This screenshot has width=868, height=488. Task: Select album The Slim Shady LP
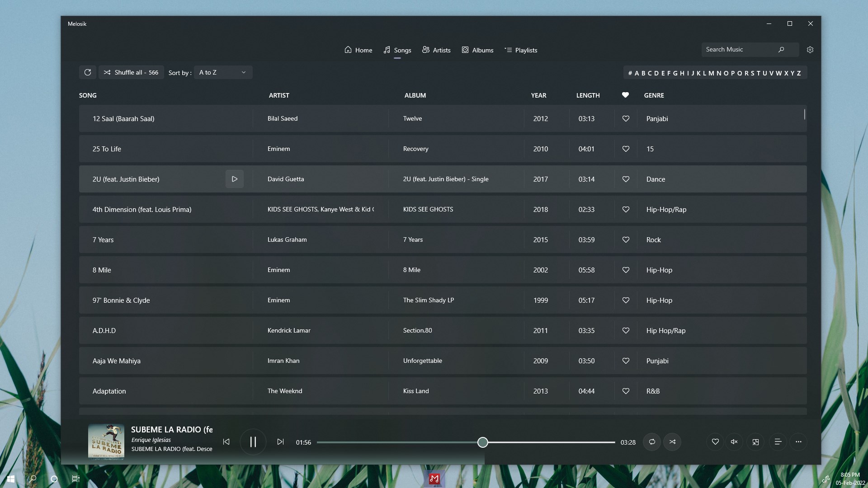429,300
